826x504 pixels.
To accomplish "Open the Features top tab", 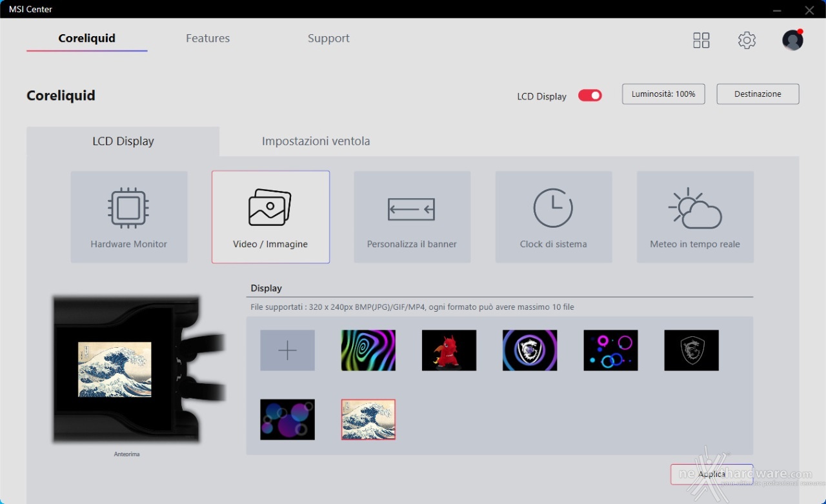I will tap(208, 38).
